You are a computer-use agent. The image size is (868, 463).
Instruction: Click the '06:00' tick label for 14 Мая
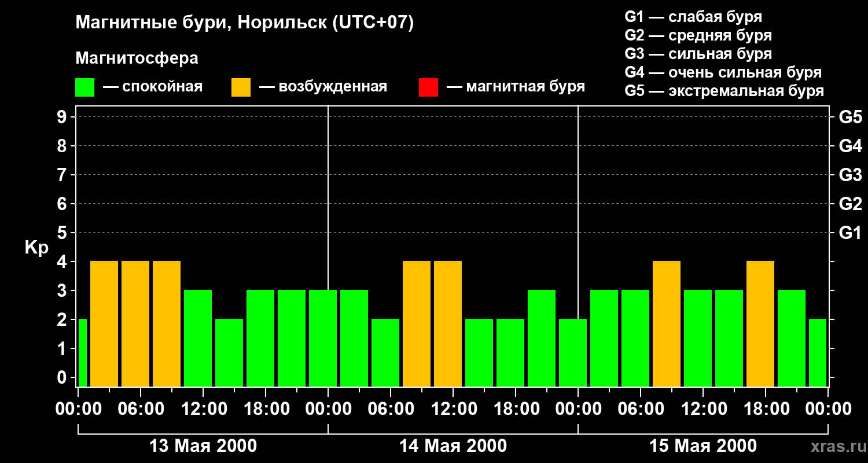(391, 409)
